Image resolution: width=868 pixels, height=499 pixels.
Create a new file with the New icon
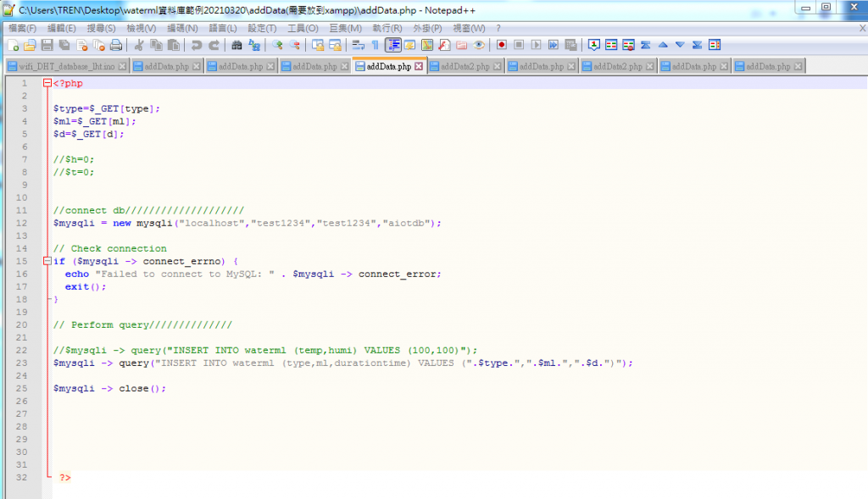click(x=13, y=46)
